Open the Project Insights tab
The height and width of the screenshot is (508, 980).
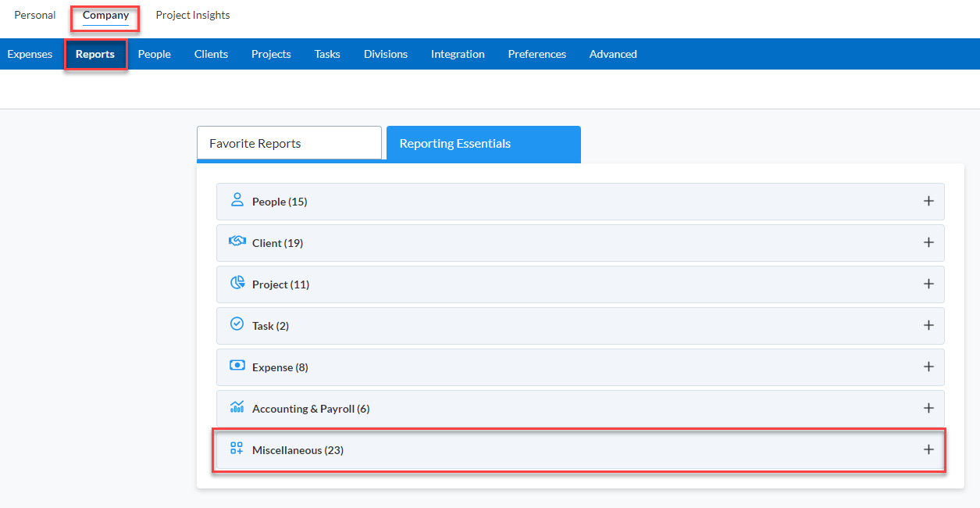click(193, 15)
